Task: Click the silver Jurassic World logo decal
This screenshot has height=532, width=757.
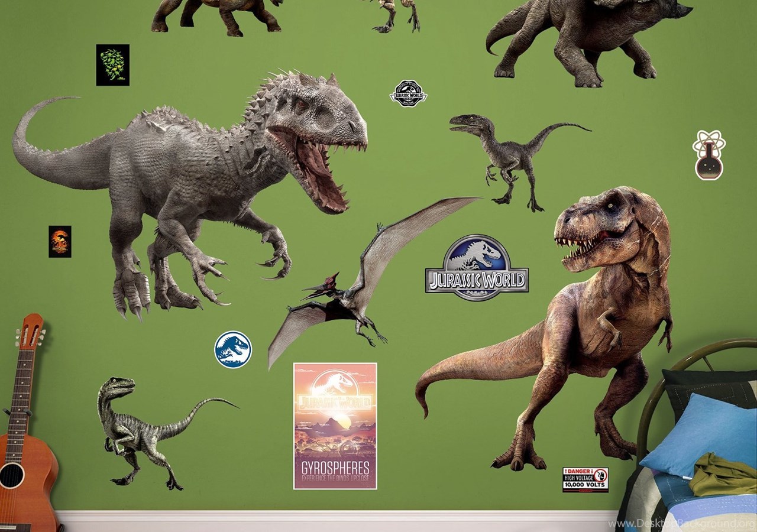Action: tap(477, 268)
